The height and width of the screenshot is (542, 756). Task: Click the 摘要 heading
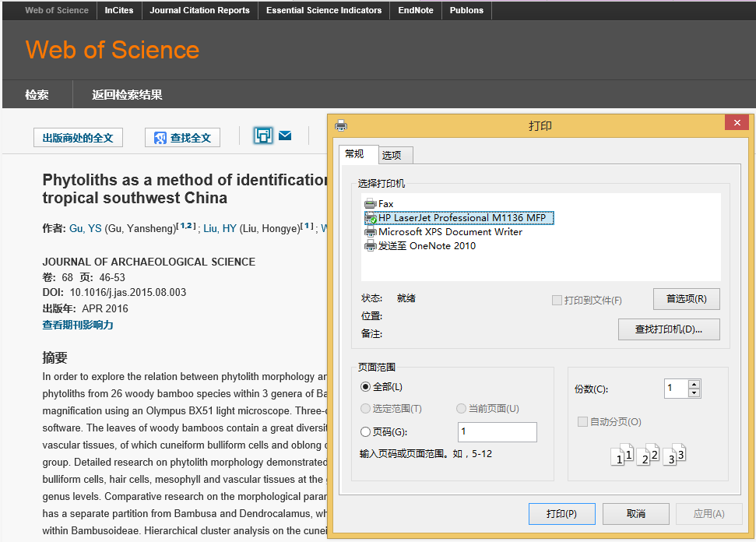(55, 357)
